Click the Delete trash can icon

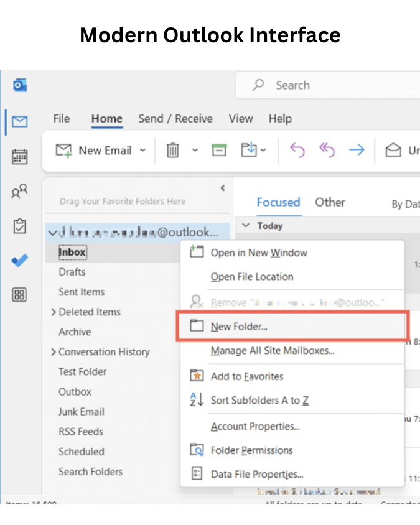pos(173,150)
